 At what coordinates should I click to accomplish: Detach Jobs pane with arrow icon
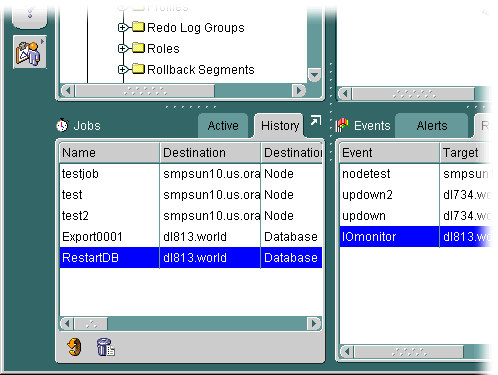(315, 120)
